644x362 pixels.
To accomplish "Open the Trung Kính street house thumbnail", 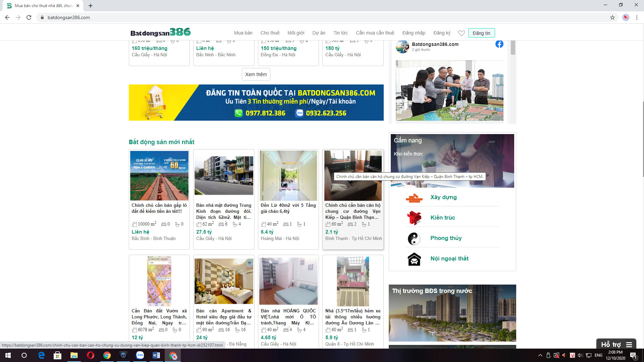I will coord(224,176).
